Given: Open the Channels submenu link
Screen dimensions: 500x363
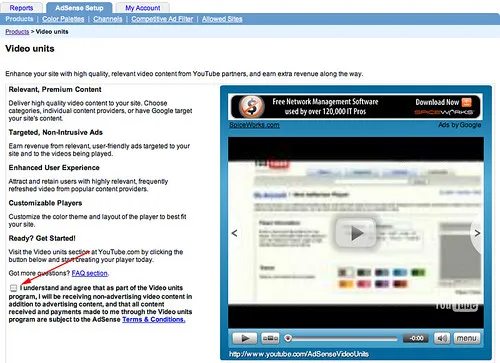Looking at the screenshot, I should (108, 19).
